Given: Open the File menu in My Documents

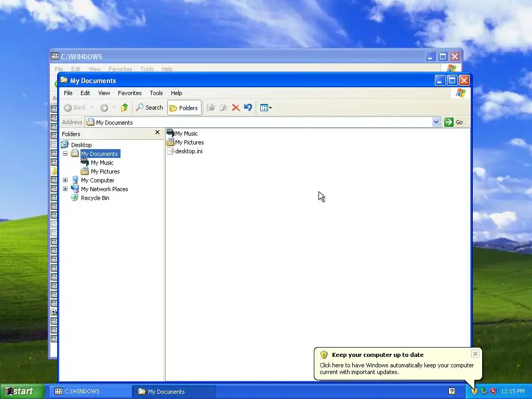Looking at the screenshot, I should point(68,93).
